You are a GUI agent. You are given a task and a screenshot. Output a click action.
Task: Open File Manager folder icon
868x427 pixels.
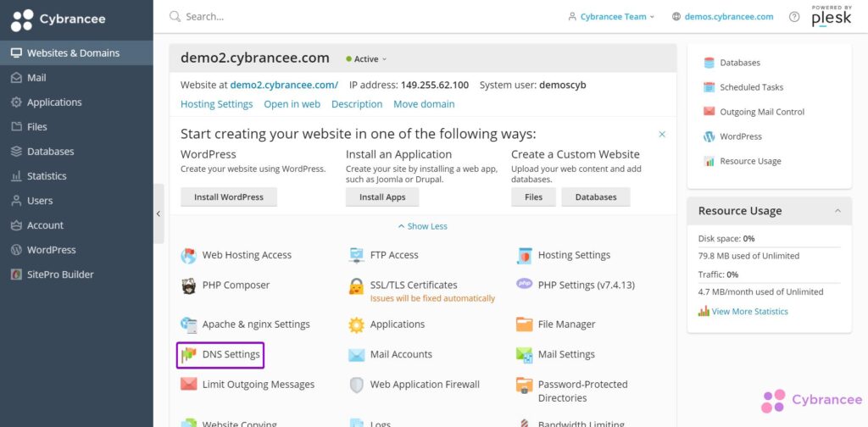524,324
